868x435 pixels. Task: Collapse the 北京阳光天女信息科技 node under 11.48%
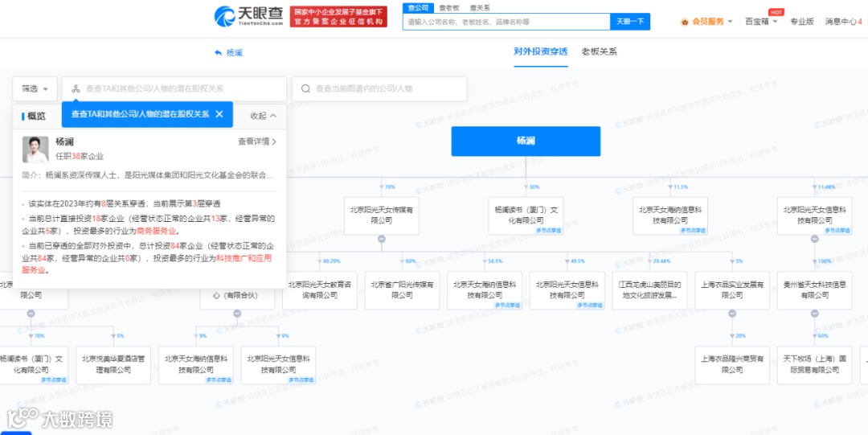(814, 239)
